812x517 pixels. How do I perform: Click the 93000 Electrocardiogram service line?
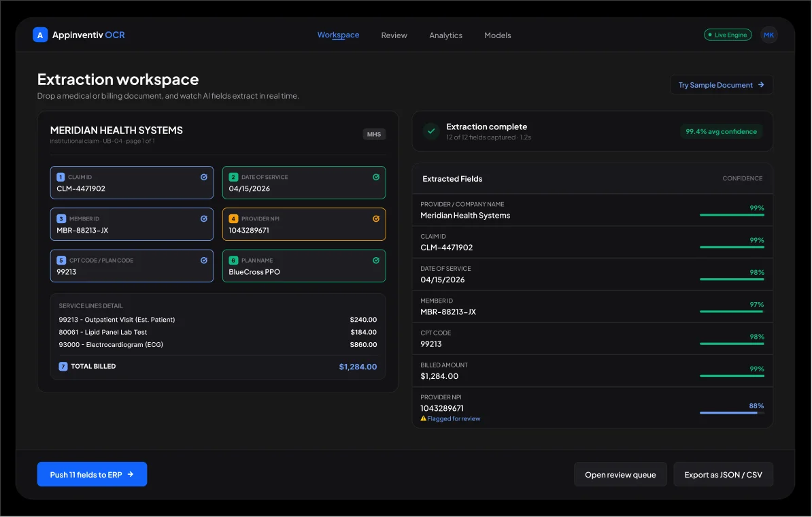(x=218, y=344)
